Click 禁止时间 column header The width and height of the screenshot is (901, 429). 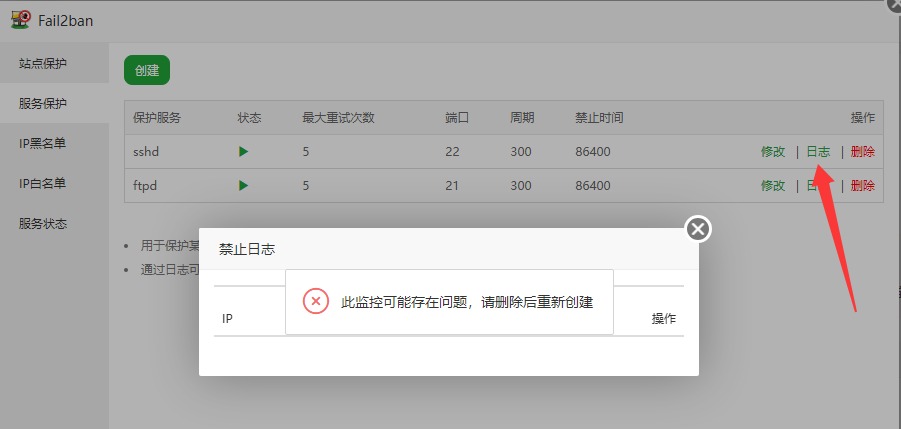pyautogui.click(x=599, y=118)
